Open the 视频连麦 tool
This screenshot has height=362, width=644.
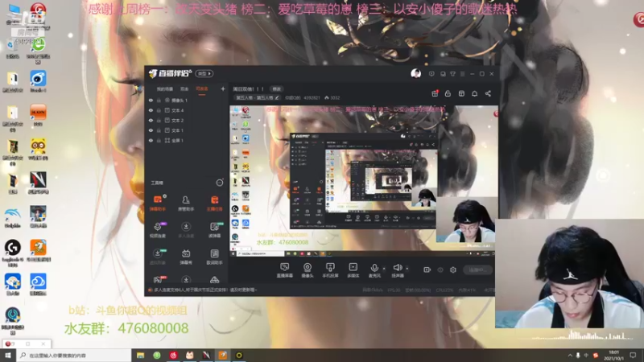158,230
